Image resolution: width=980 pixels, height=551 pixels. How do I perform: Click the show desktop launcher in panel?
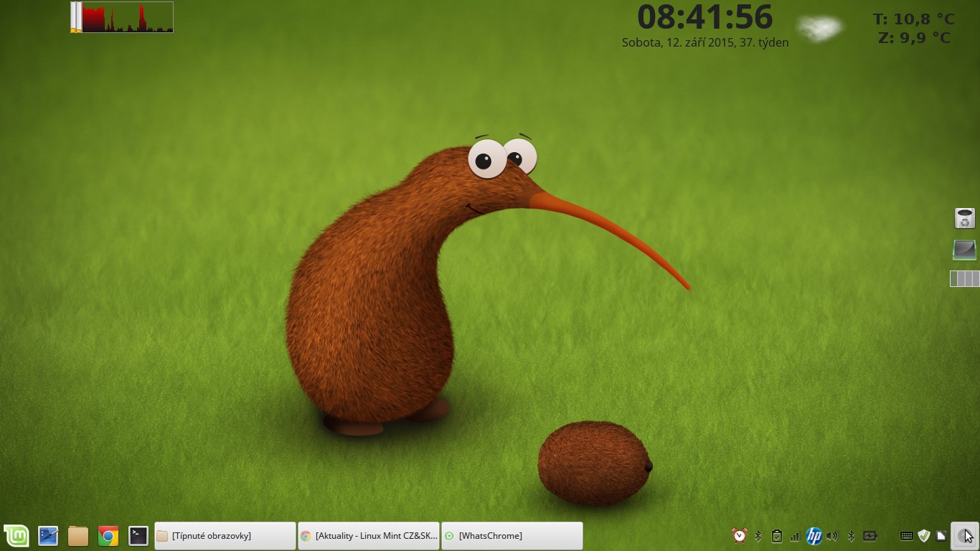pyautogui.click(x=48, y=536)
